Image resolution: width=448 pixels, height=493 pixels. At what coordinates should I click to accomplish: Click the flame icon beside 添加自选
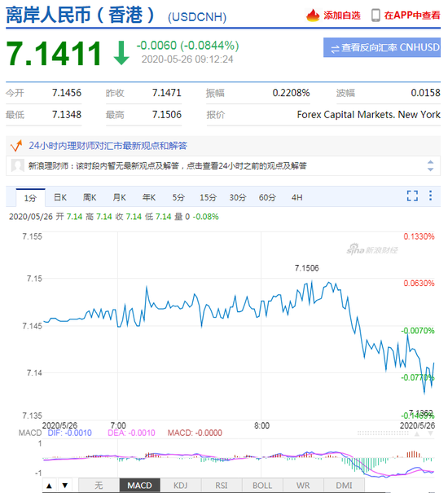(313, 15)
